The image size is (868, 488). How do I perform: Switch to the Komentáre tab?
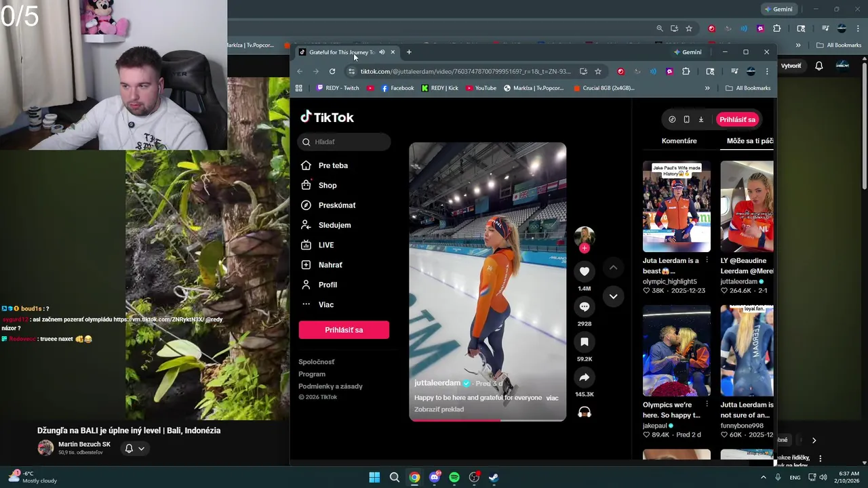pyautogui.click(x=679, y=141)
